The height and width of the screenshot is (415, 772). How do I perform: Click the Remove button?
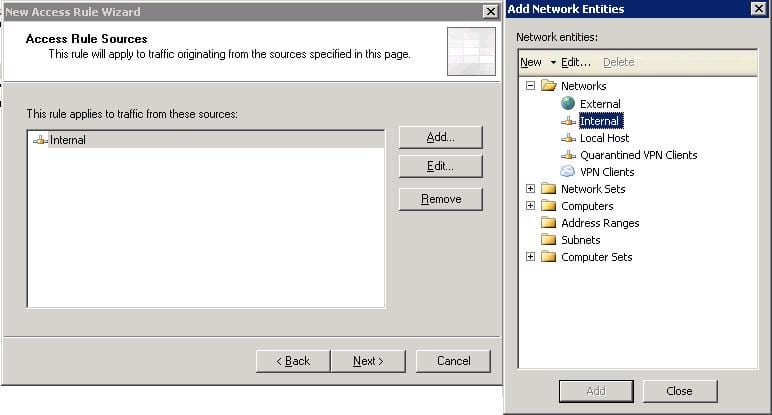tap(440, 199)
